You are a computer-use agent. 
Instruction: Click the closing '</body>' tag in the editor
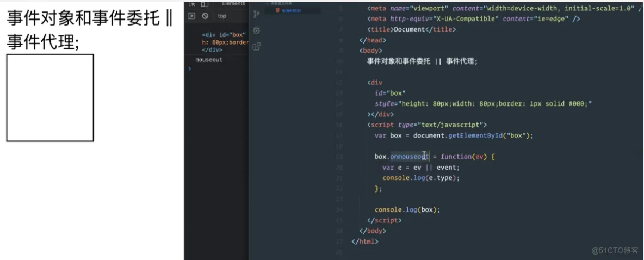point(373,231)
